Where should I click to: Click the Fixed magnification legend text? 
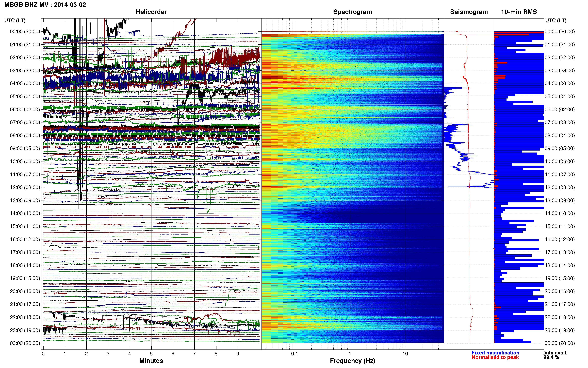pos(495,353)
